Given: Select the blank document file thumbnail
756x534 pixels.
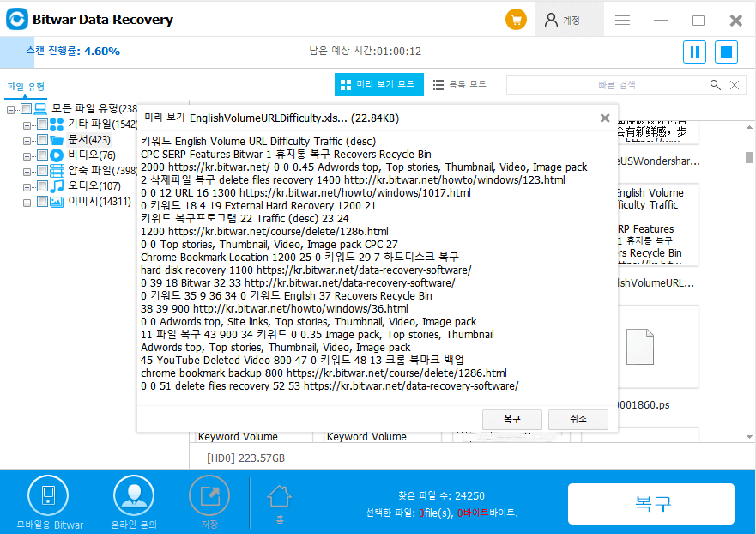Looking at the screenshot, I should pyautogui.click(x=657, y=347).
